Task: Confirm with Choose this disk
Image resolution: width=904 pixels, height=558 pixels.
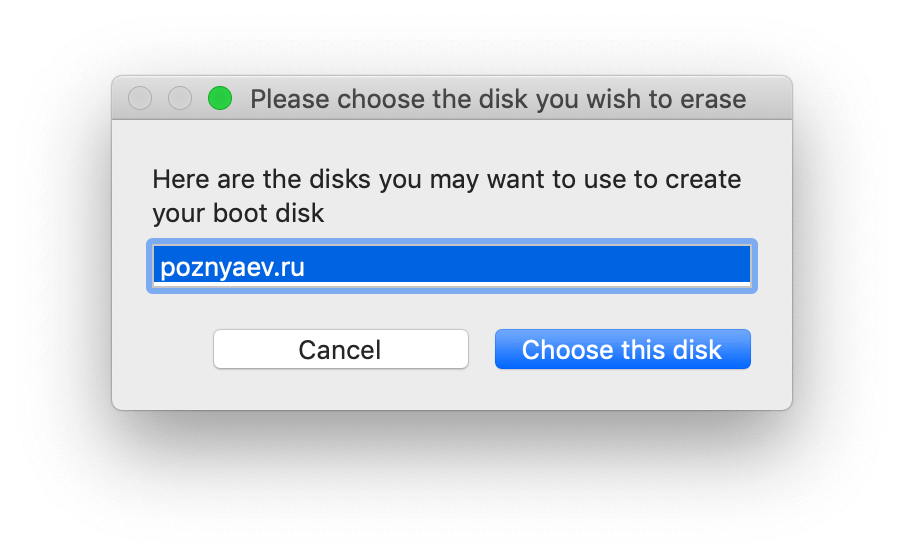Action: pyautogui.click(x=622, y=350)
